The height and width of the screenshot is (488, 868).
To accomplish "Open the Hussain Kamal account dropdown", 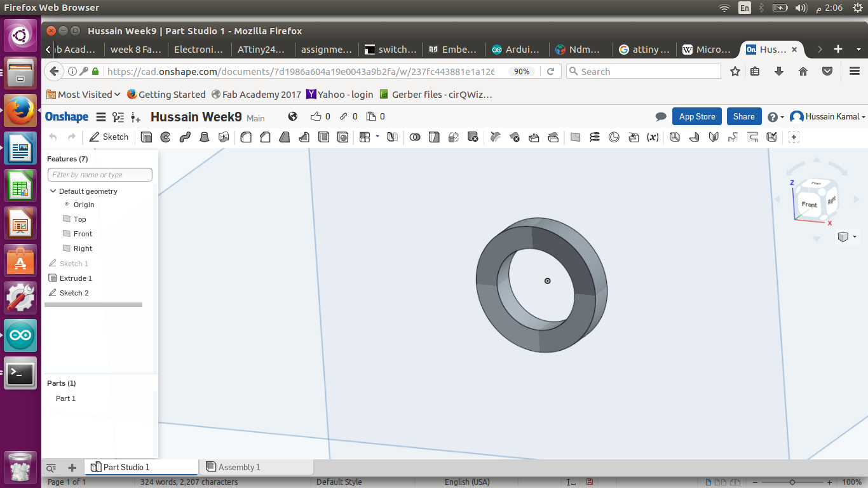I will click(x=828, y=116).
